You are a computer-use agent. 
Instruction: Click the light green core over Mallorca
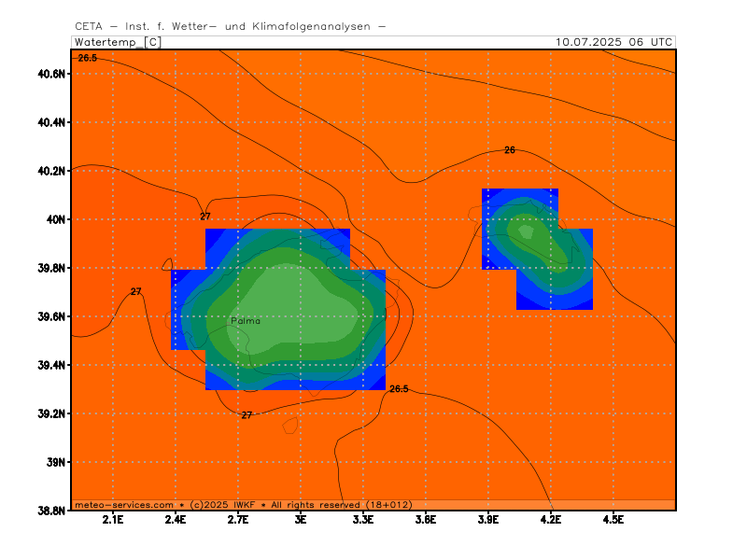(x=290, y=310)
